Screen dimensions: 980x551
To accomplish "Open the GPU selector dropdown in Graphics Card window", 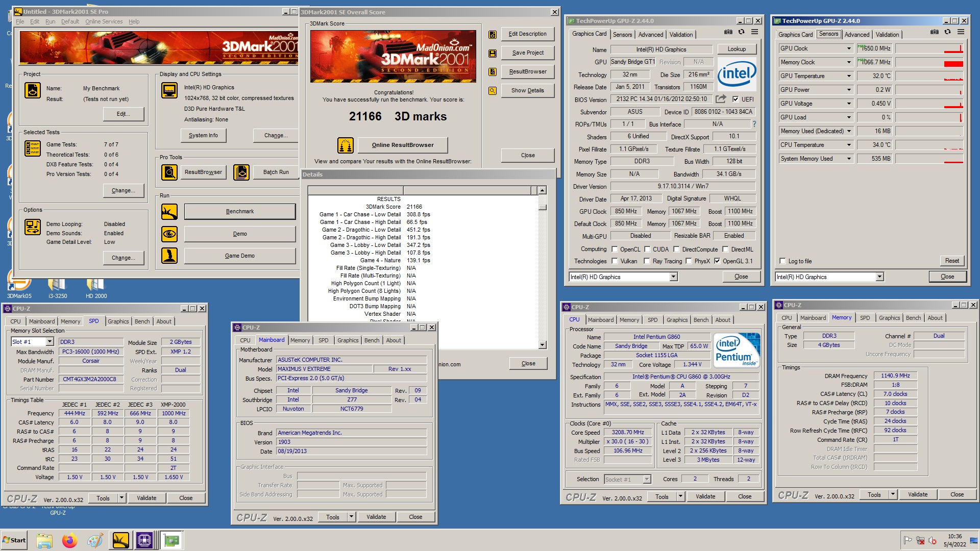I will tap(673, 277).
